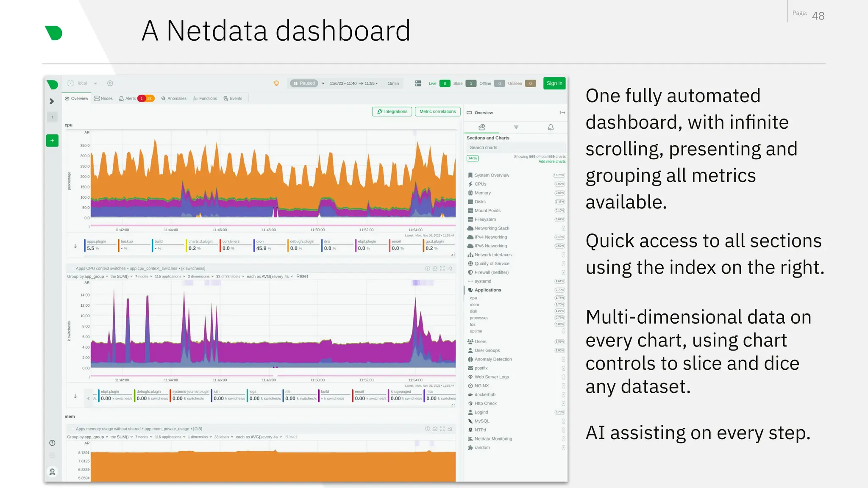The width and height of the screenshot is (868, 488).
Task: Open the 1 dimension dropdown on memory chart
Action: tap(200, 437)
